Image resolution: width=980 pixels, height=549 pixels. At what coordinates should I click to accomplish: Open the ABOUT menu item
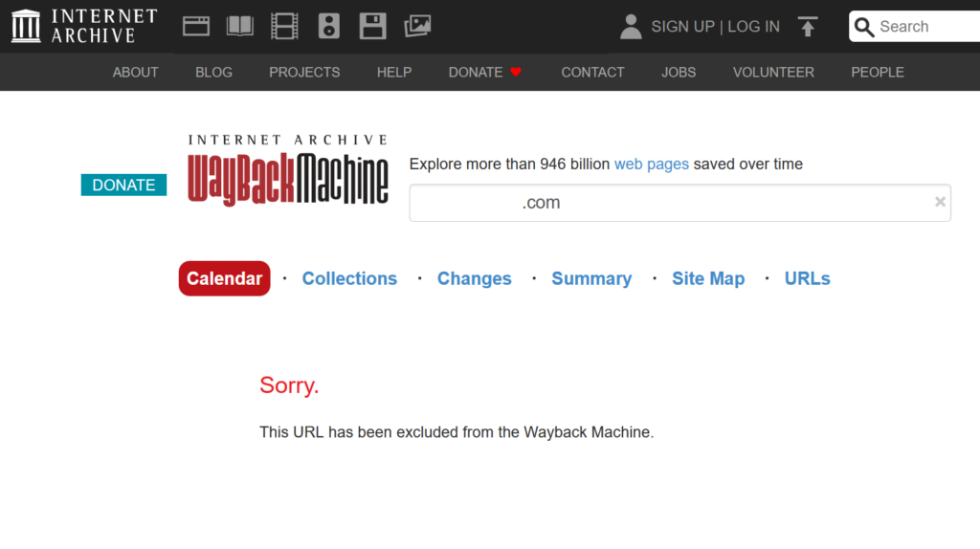pyautogui.click(x=136, y=73)
